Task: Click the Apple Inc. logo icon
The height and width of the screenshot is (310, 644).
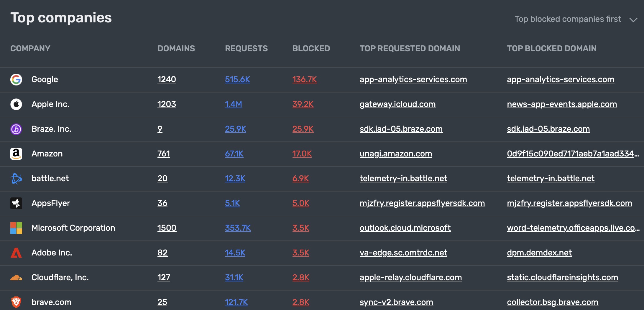Action: pos(16,104)
